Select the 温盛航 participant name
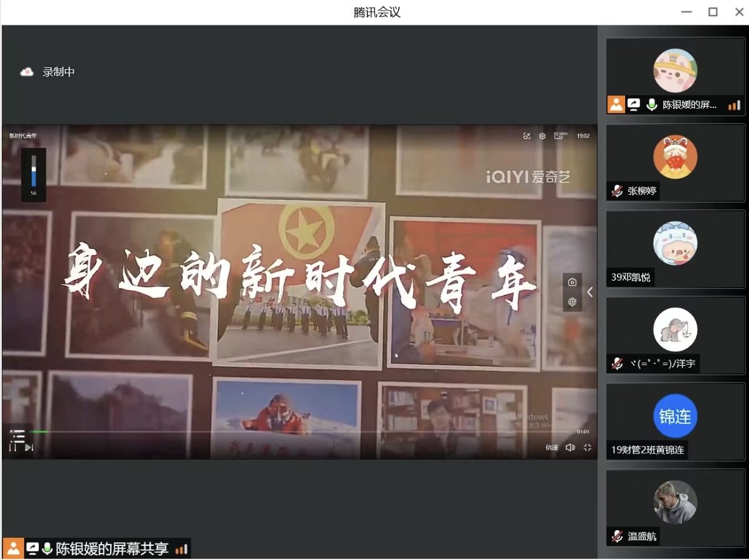Screen dimensions: 749x560 (x=642, y=537)
